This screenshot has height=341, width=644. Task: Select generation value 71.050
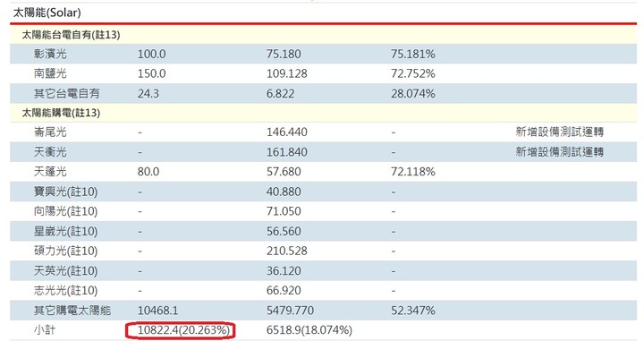284,211
